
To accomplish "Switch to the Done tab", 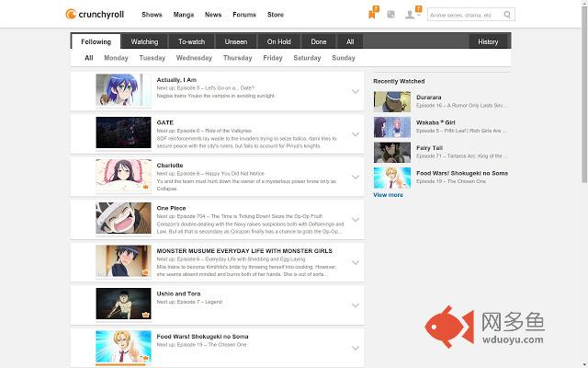I will pos(319,41).
